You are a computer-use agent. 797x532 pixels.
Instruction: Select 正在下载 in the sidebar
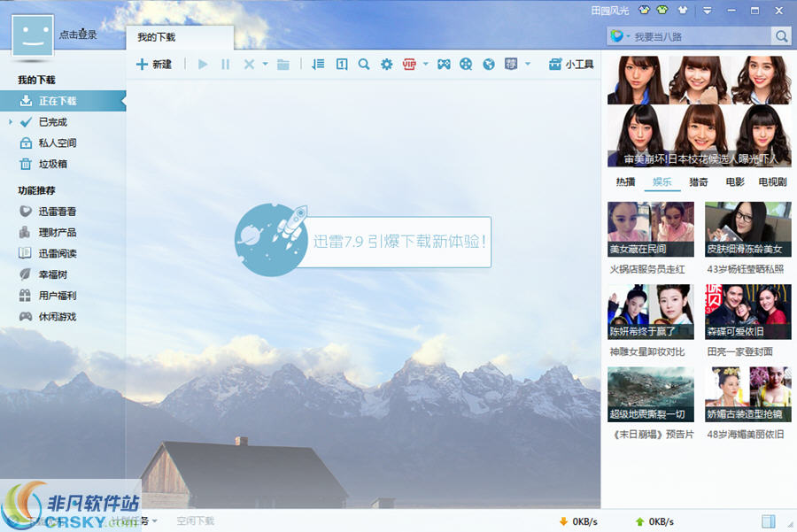tap(63, 101)
